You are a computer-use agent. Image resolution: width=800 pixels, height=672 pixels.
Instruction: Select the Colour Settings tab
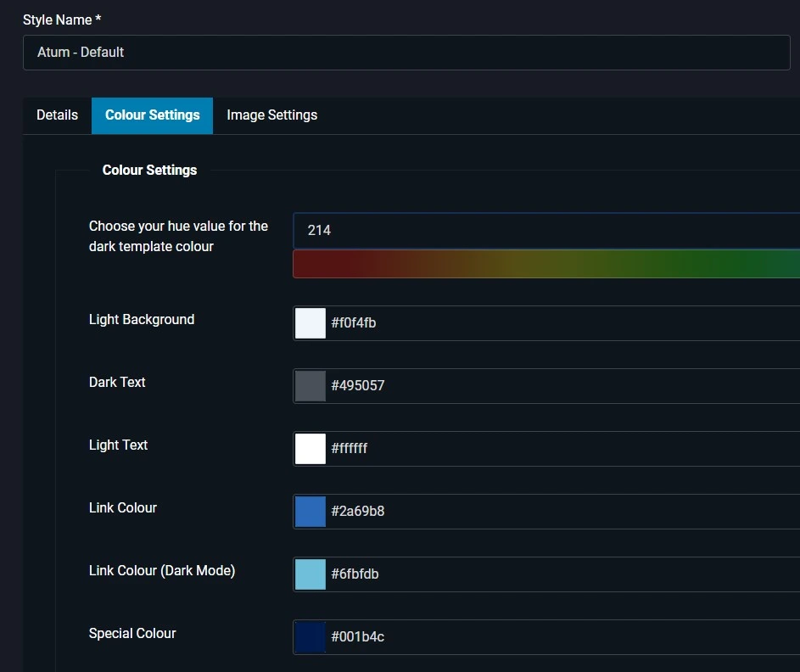pos(152,115)
